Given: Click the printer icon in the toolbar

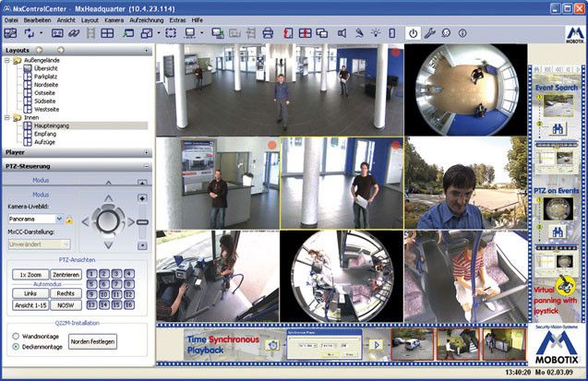Looking at the screenshot, I should [268, 33].
